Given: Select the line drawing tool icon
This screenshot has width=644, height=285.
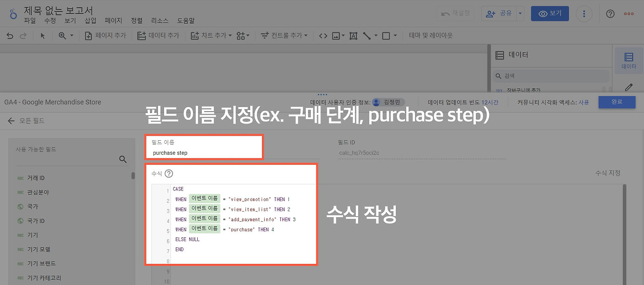Looking at the screenshot, I should (367, 36).
